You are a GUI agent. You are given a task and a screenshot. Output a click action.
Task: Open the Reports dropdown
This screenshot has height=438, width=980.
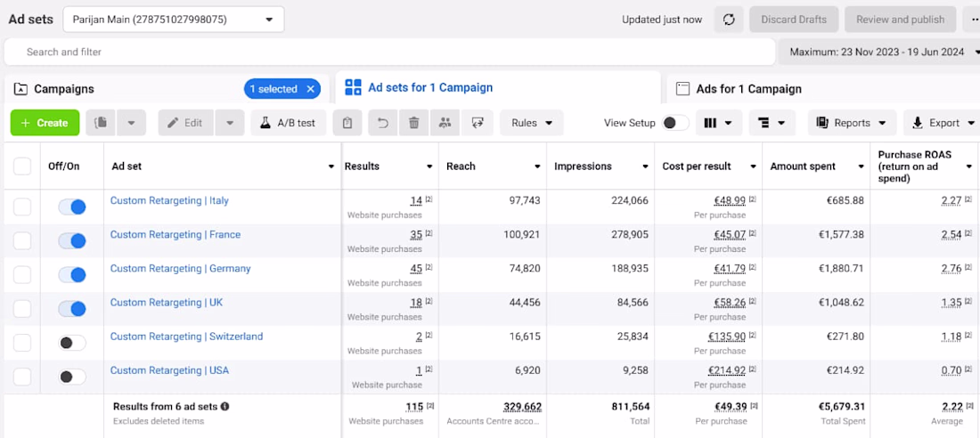tap(852, 123)
